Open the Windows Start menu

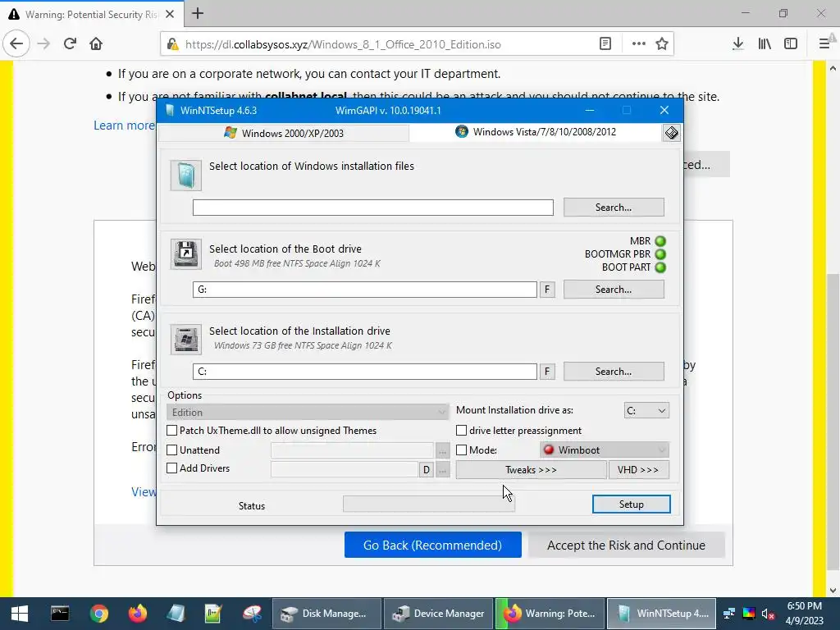coord(20,614)
